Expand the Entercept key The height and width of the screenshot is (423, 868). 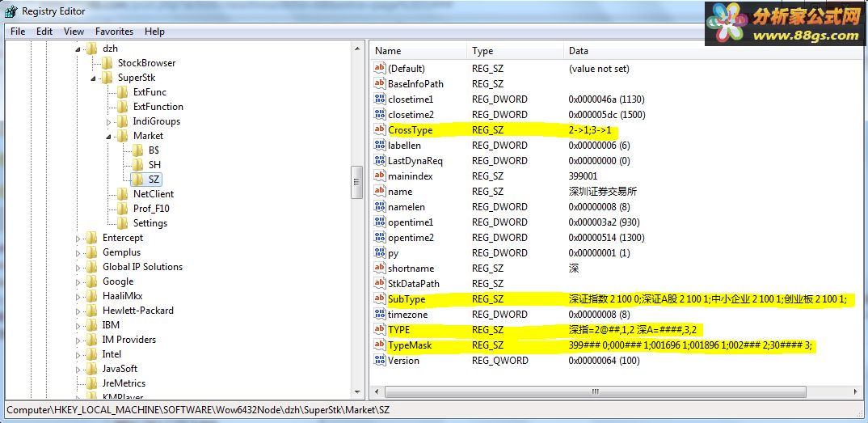coord(78,238)
